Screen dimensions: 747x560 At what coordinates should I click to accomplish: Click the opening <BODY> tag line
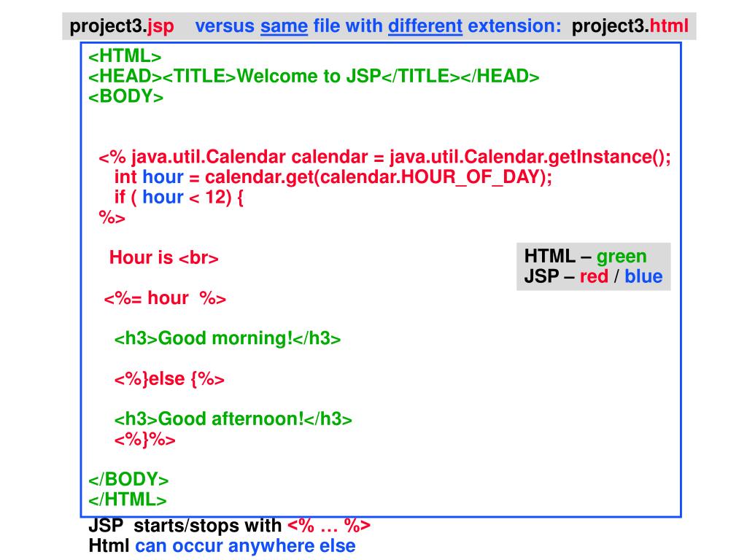click(125, 97)
